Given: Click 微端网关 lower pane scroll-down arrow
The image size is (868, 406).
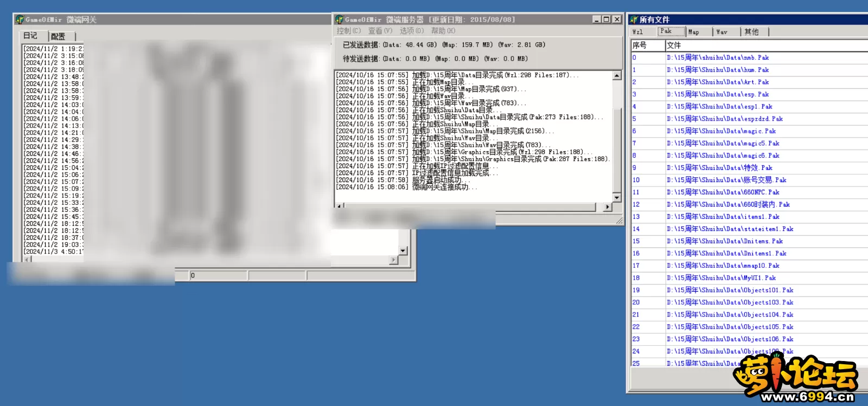Looking at the screenshot, I should coord(403,250).
